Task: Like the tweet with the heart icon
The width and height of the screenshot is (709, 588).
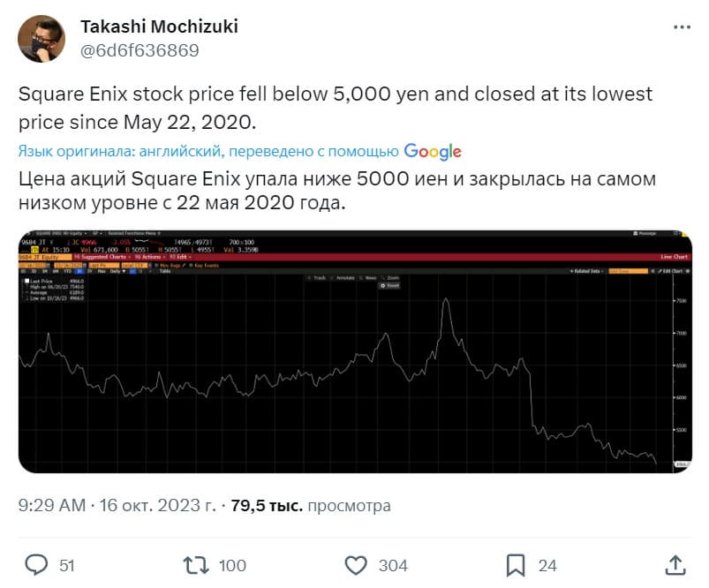Action: (x=355, y=564)
